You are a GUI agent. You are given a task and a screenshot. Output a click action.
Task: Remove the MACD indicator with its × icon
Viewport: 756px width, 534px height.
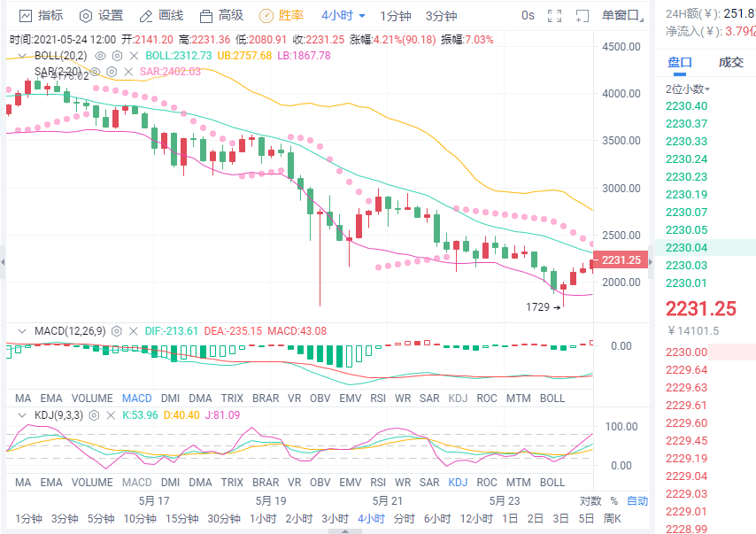coord(135,331)
